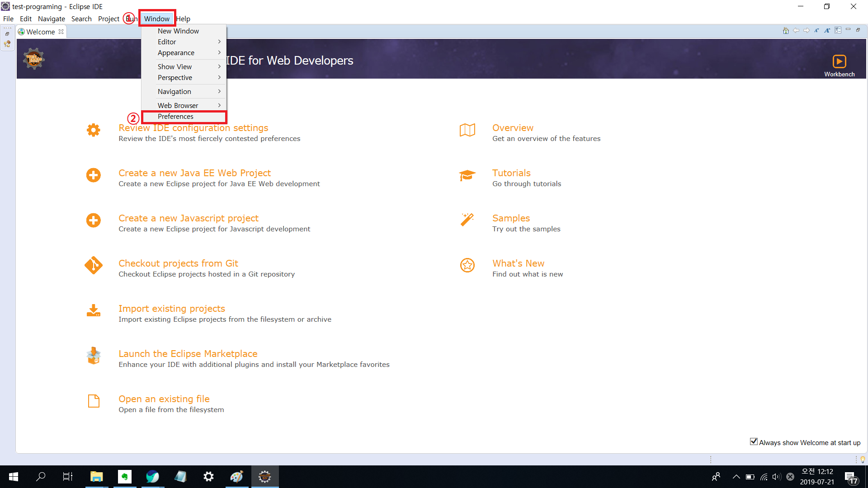The image size is (868, 488).
Task: Click the gear icon for IDE configuration settings
Action: (94, 130)
